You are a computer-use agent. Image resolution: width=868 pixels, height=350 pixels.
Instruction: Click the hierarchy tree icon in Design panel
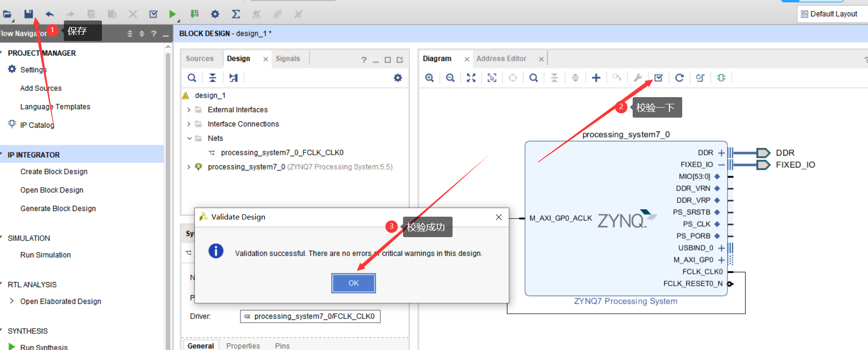[x=233, y=78]
